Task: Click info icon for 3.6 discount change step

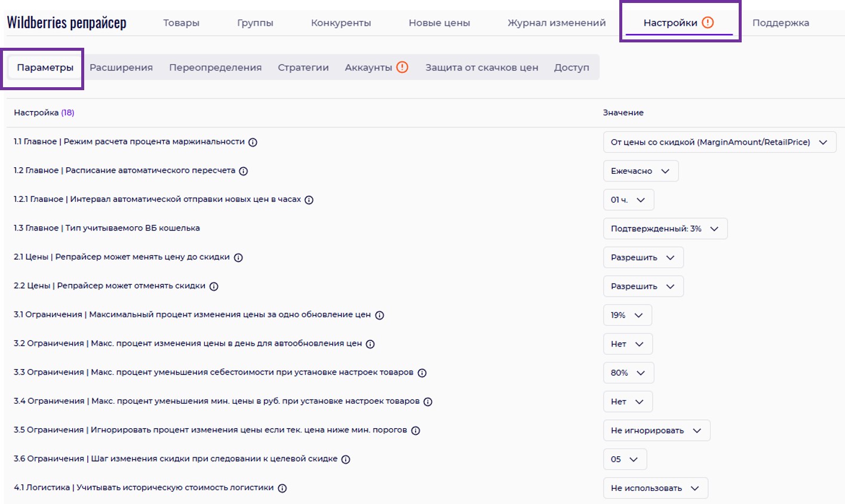Action: point(346,459)
